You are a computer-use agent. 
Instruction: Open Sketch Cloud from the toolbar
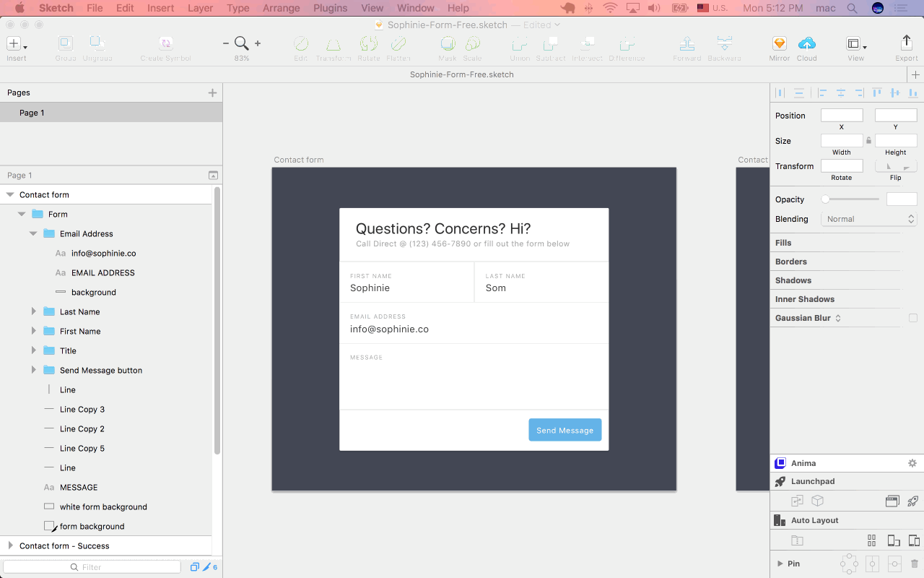pos(807,44)
